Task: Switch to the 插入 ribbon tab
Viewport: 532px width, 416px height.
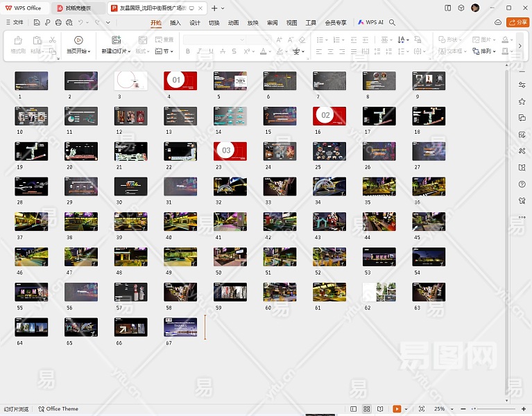Action: (x=175, y=22)
